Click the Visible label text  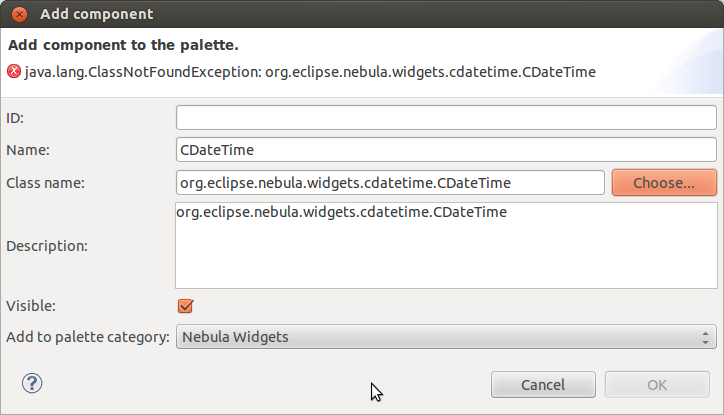[x=30, y=306]
